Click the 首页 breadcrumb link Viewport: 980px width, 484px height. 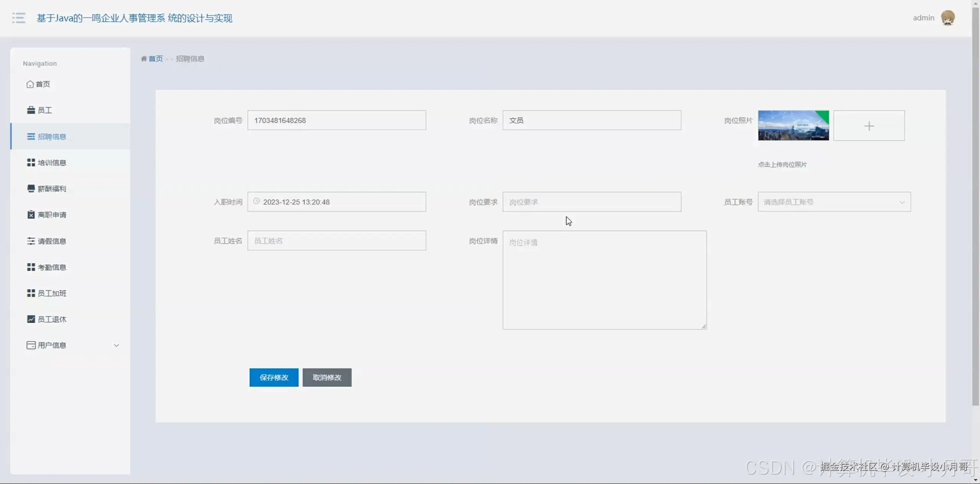pyautogui.click(x=155, y=59)
